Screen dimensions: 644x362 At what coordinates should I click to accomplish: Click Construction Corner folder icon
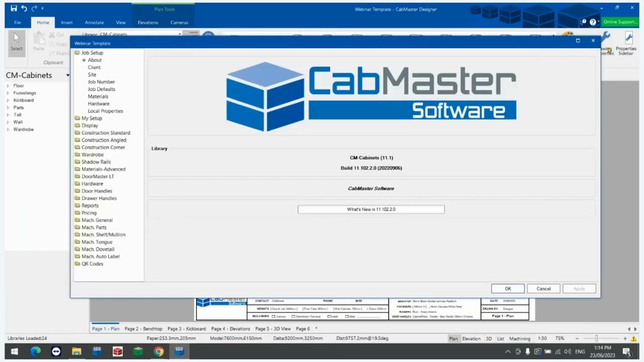77,147
